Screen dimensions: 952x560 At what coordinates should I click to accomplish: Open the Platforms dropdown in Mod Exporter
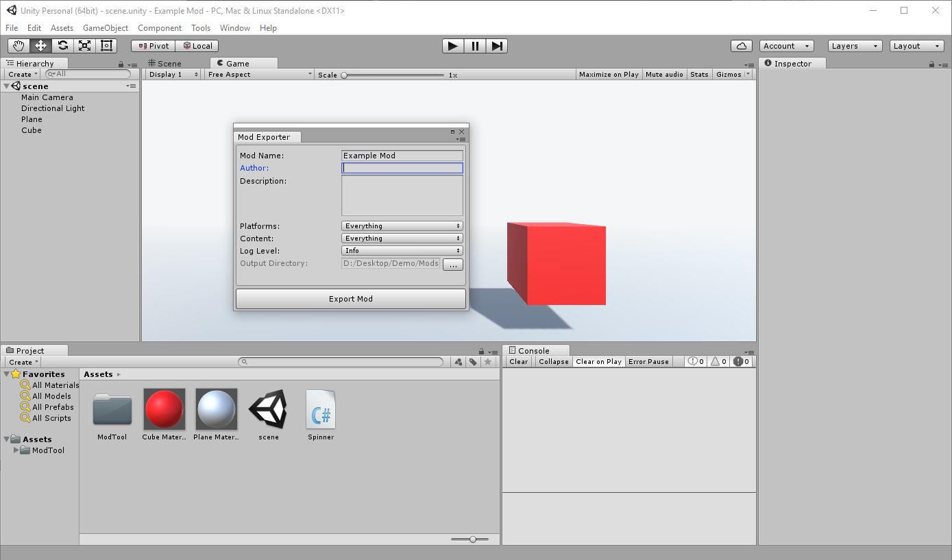click(x=402, y=226)
